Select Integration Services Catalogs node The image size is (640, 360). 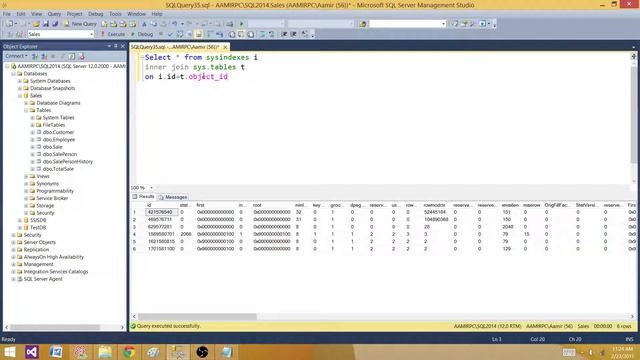[56, 272]
